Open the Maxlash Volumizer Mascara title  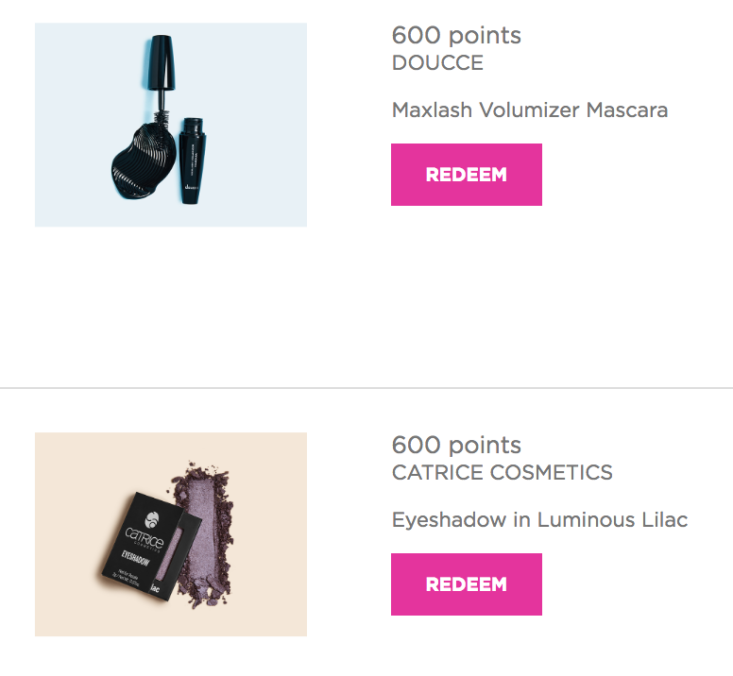(530, 110)
